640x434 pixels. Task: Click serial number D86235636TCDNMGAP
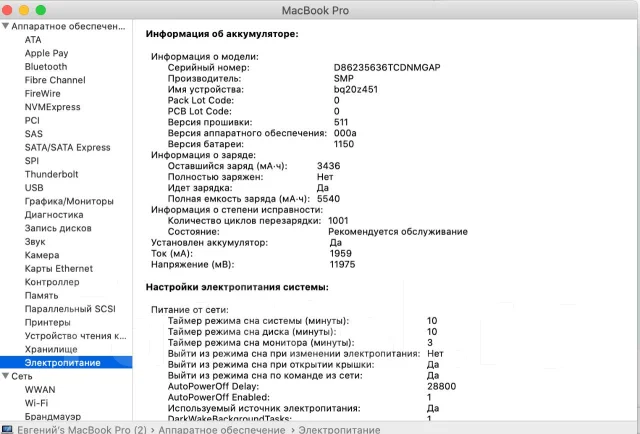387,67
